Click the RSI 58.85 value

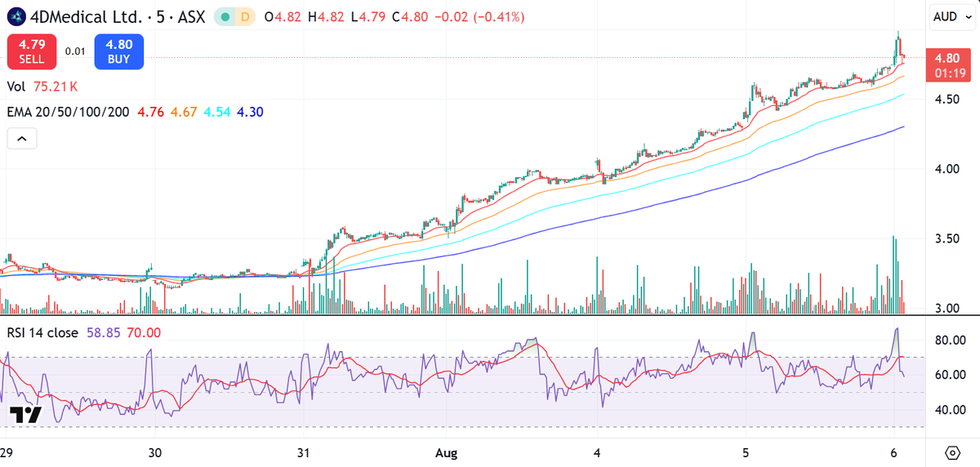click(103, 332)
